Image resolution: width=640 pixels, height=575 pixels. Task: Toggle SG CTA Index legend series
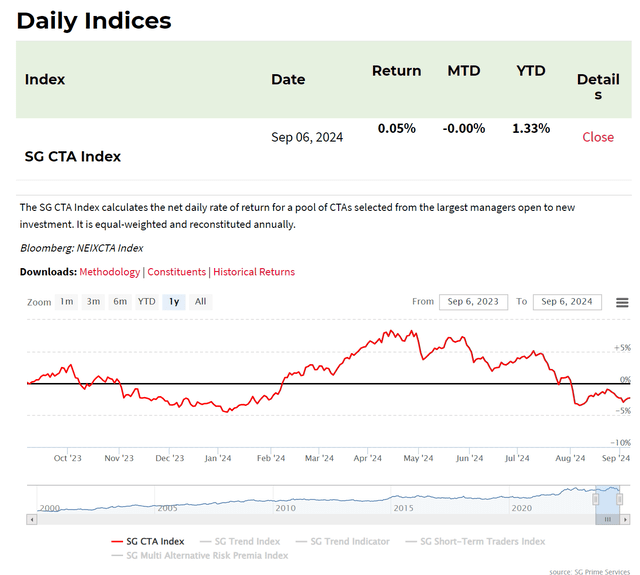coord(148,542)
